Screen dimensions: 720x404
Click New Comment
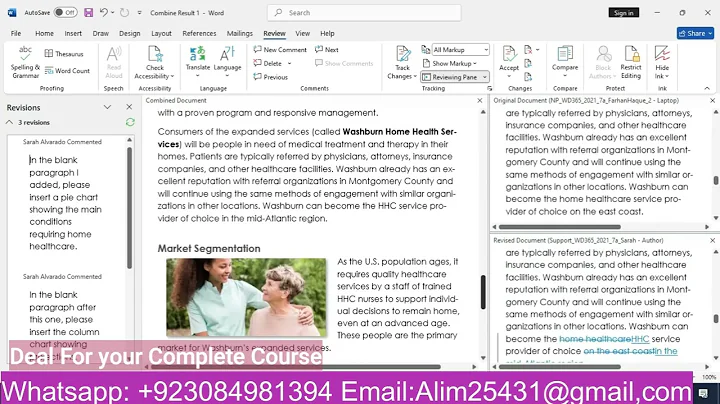click(280, 50)
